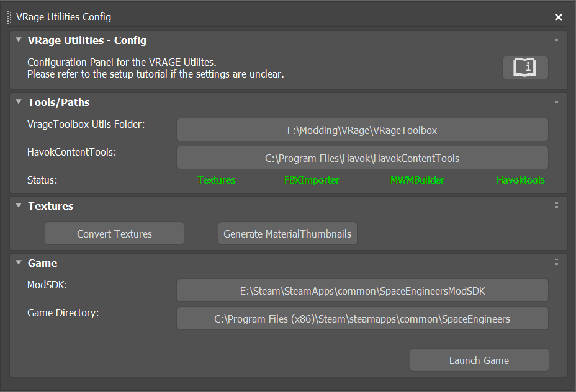This screenshot has width=576, height=392.
Task: Click the grip handle on the Game rollout
Action: click(557, 262)
